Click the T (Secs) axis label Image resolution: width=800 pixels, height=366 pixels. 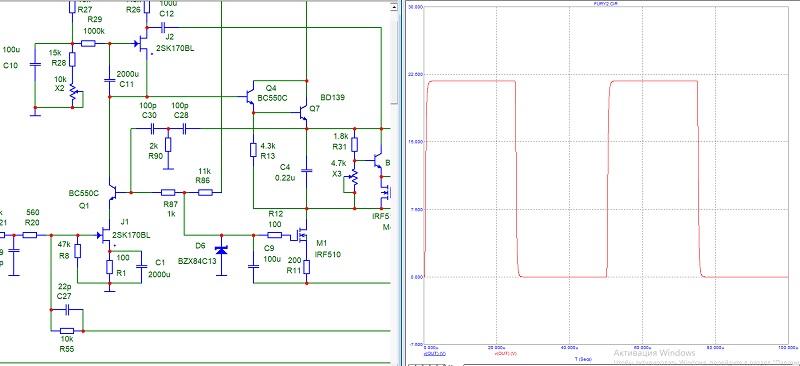[x=585, y=359]
